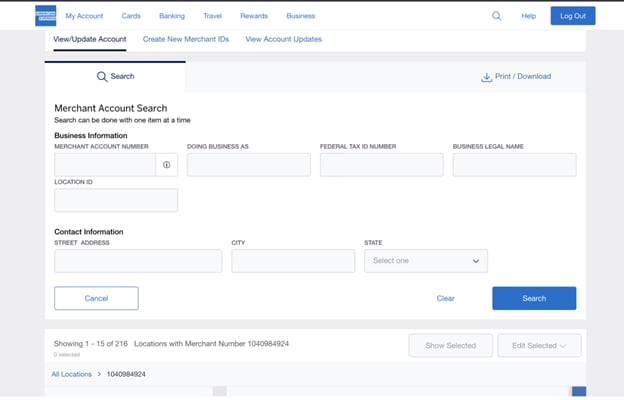Click the Clear link
Viewport: 624px width, 400px height.
pyautogui.click(x=445, y=298)
